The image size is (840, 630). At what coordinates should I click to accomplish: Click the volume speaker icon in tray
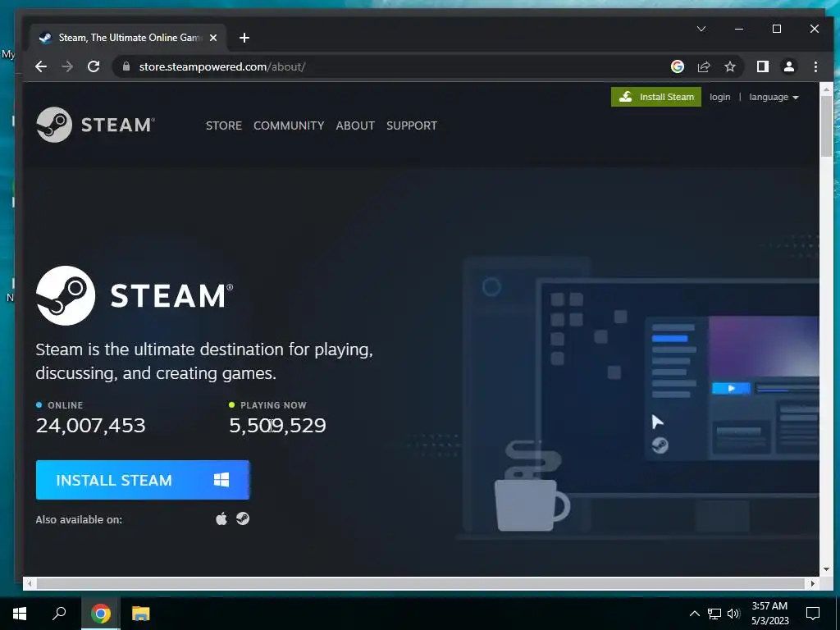click(x=733, y=614)
